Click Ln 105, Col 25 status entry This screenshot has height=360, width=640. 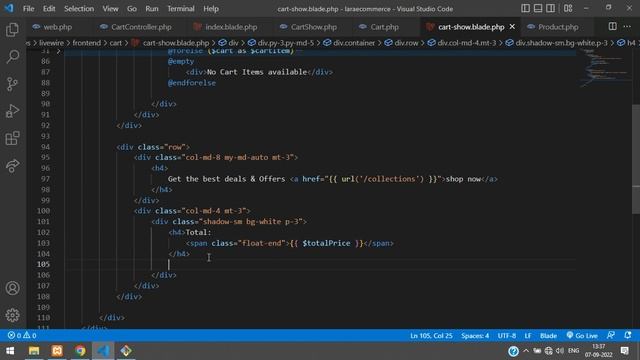coord(431,336)
